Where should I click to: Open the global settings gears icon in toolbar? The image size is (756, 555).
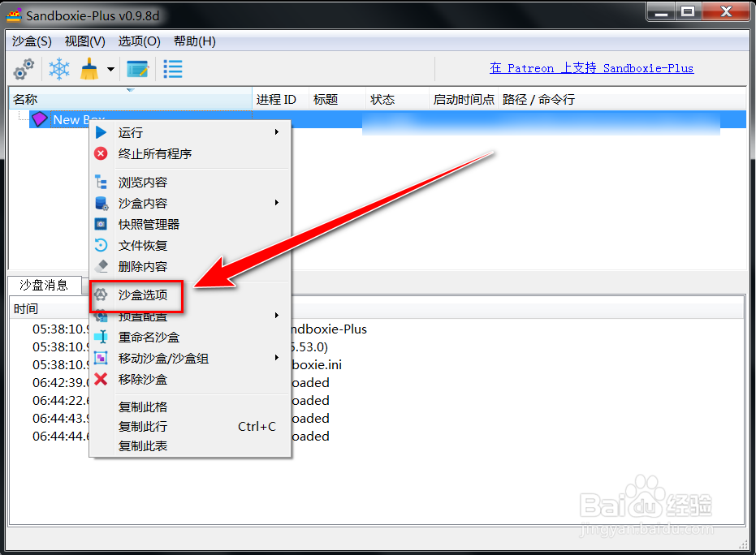pyautogui.click(x=23, y=68)
